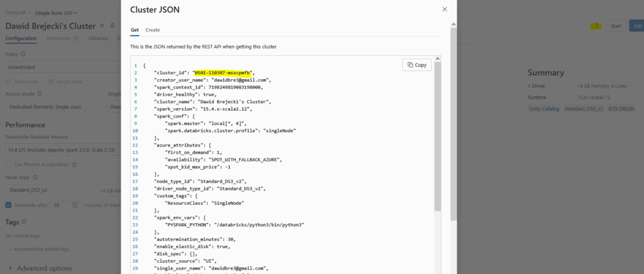Open the Databricks Runtime Version dropdown
Screen dimensions: 644x274
(x=63, y=150)
